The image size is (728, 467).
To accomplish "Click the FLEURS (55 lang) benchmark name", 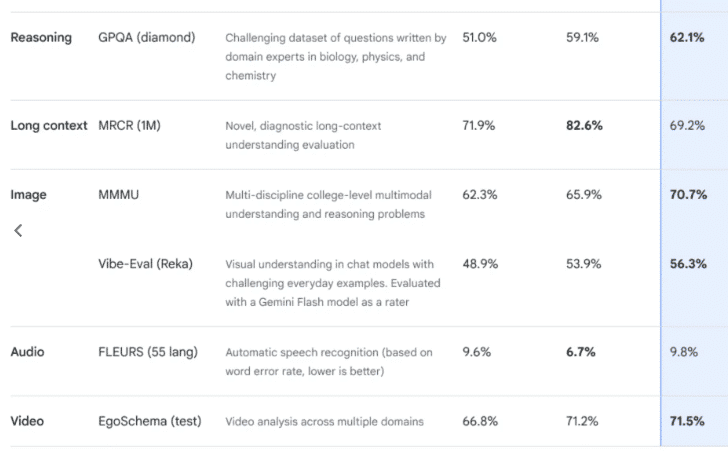I will tap(148, 352).
